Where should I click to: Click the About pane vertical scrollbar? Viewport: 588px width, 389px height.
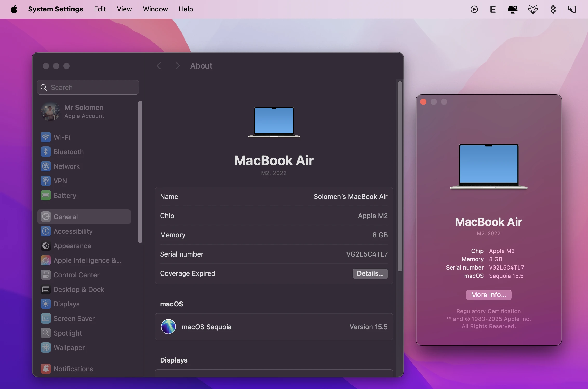click(400, 176)
